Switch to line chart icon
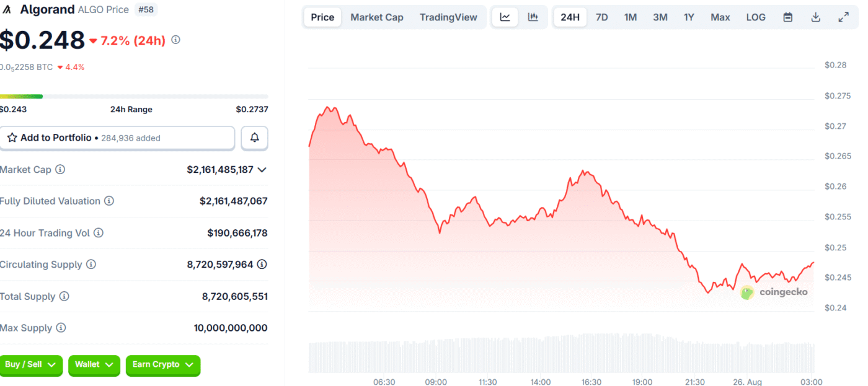Viewport: 868px width, 386px height. (505, 17)
